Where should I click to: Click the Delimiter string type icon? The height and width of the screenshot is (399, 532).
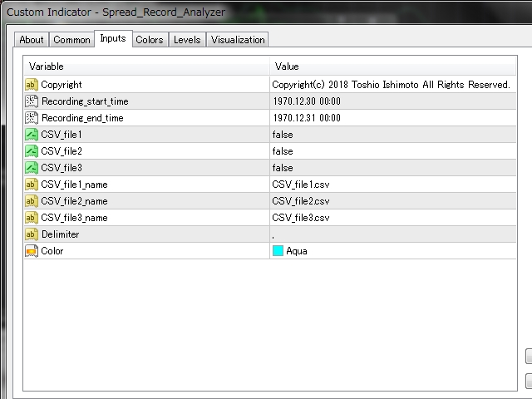click(32, 234)
